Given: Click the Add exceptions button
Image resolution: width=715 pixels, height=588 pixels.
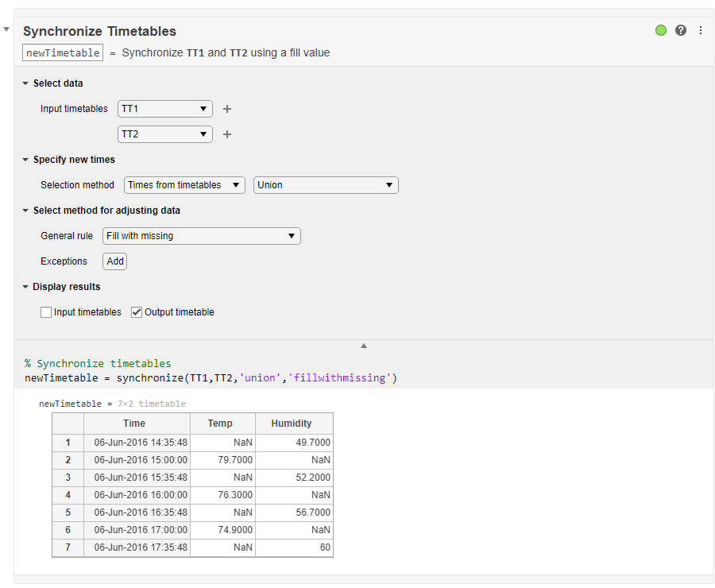Looking at the screenshot, I should [x=115, y=261].
